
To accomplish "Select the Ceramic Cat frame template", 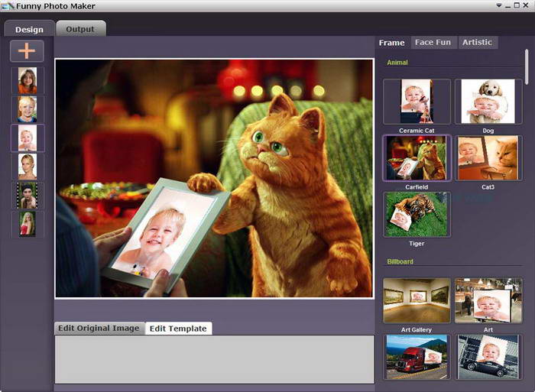I will 417,102.
